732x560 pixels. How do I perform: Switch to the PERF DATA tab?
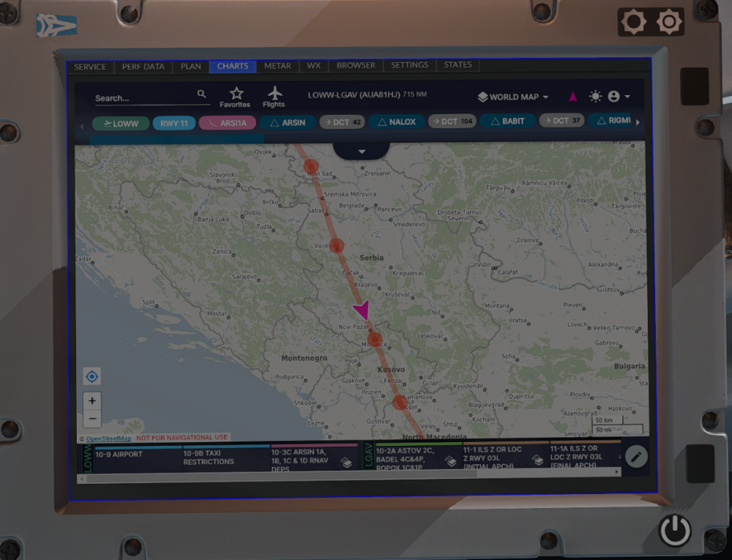pyautogui.click(x=143, y=67)
